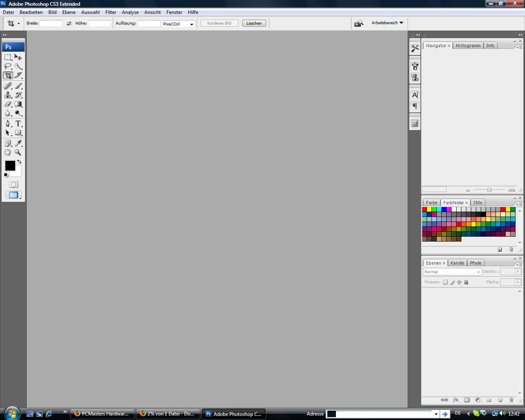
Task: Click the Breite input field
Action: pyautogui.click(x=51, y=23)
